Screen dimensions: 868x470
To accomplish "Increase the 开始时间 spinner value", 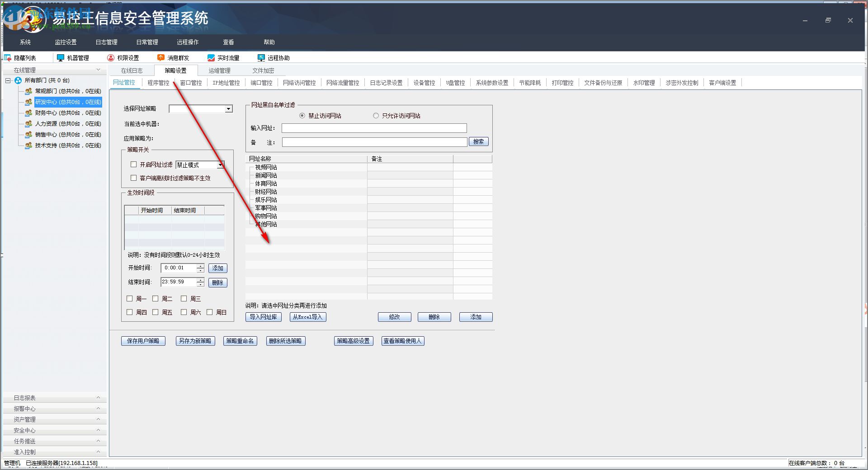I will pos(200,266).
